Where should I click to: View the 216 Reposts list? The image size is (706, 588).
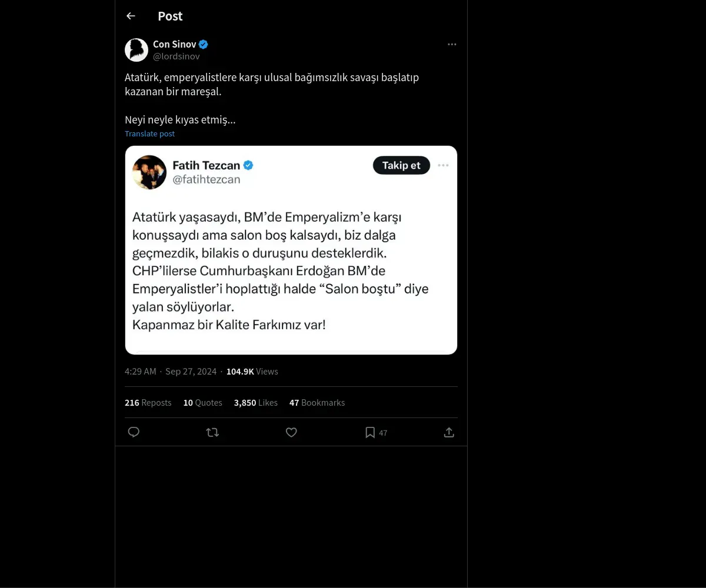click(x=148, y=403)
